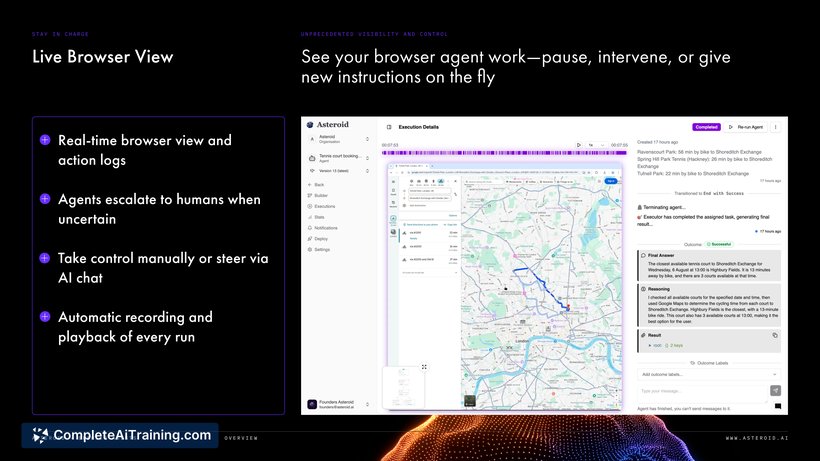Click the Terminating agent log entry
This screenshot has height=461, width=820.
[663, 208]
